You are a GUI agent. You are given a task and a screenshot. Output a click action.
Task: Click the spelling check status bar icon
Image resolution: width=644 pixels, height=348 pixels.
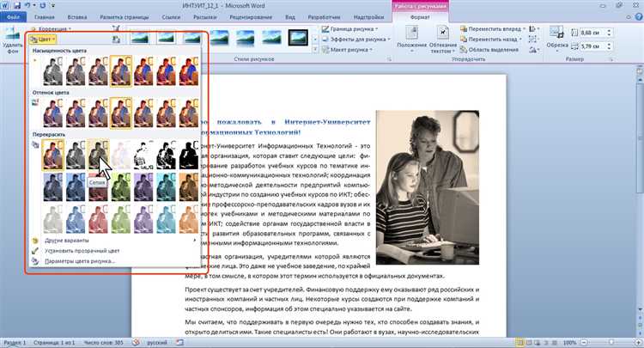pyautogui.click(x=137, y=343)
